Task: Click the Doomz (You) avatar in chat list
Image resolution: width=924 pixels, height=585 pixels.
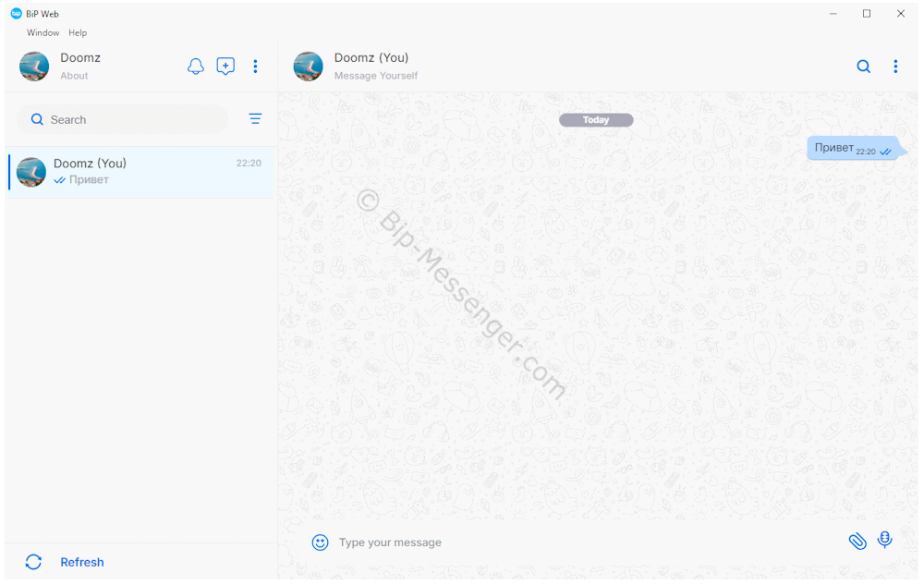Action: (31, 172)
